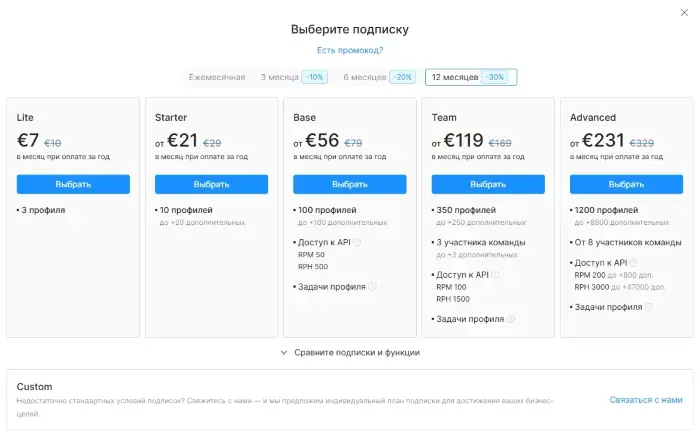Click the Есть промокод link
Screen dimensions: 700x447
point(350,50)
